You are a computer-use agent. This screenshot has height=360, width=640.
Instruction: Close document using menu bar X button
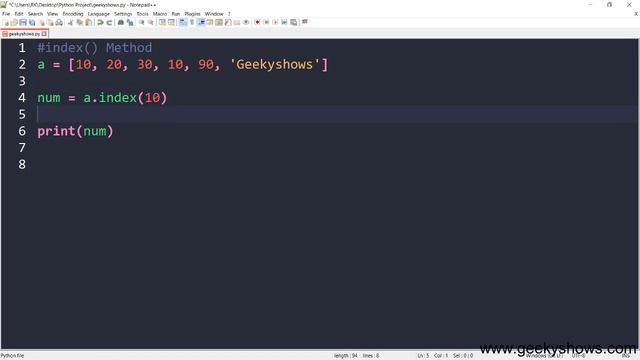tap(636, 14)
